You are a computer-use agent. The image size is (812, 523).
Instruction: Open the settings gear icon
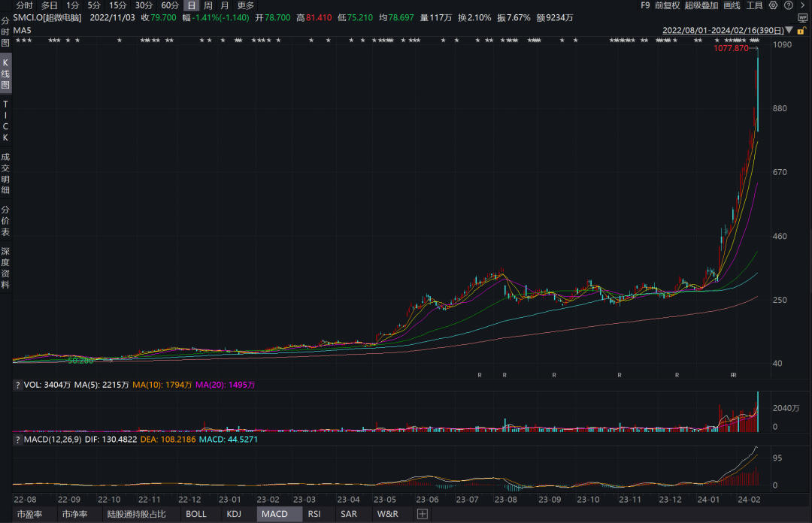click(x=773, y=5)
